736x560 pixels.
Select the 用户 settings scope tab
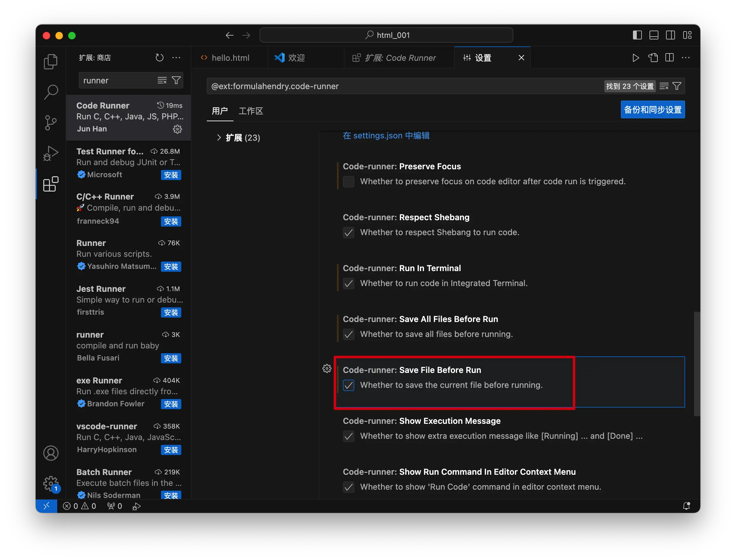tap(219, 111)
